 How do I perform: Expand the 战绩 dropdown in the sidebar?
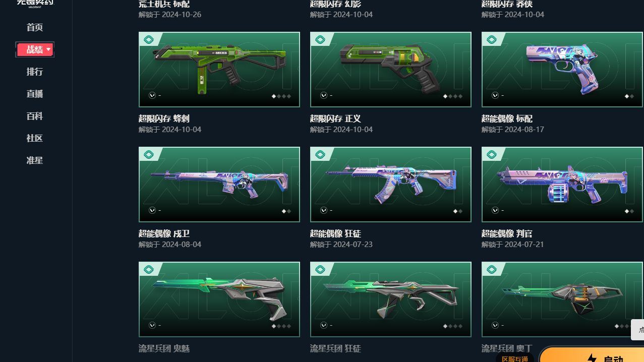click(35, 49)
